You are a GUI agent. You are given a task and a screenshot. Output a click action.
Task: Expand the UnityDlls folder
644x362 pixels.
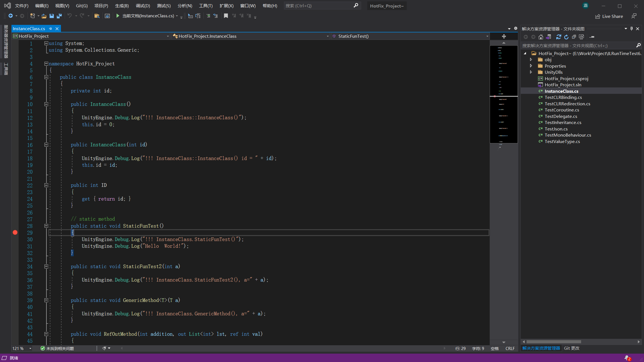(x=531, y=72)
